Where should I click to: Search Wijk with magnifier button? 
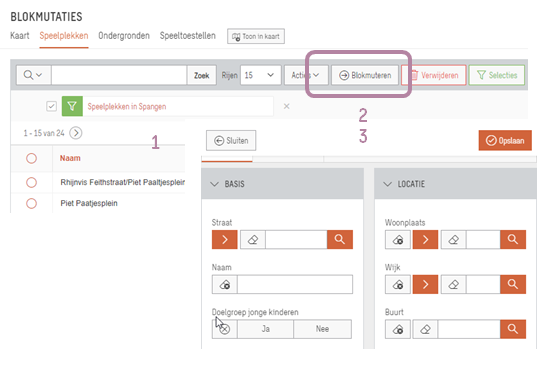point(513,284)
